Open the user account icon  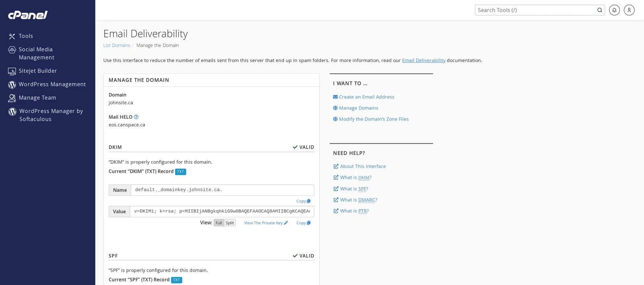tap(629, 10)
